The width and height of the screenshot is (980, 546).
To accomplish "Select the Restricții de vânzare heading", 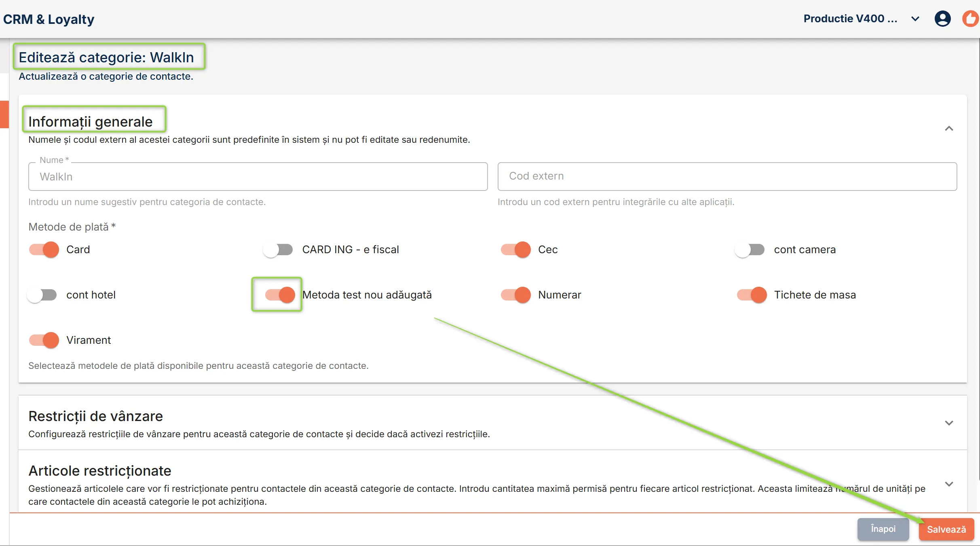I will click(x=96, y=416).
